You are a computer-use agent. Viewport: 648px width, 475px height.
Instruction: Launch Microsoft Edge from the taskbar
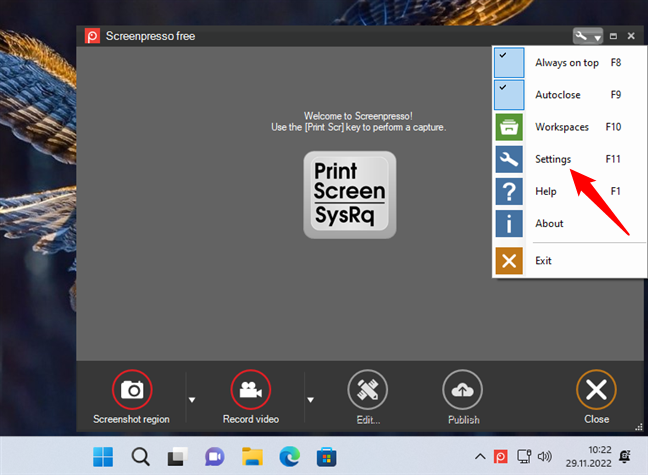(289, 457)
